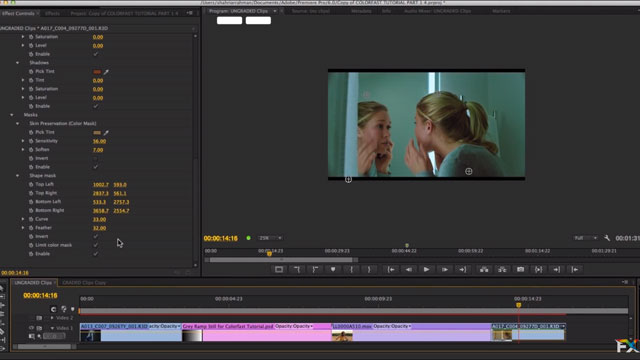Click the Curve value 33.00

point(99,219)
